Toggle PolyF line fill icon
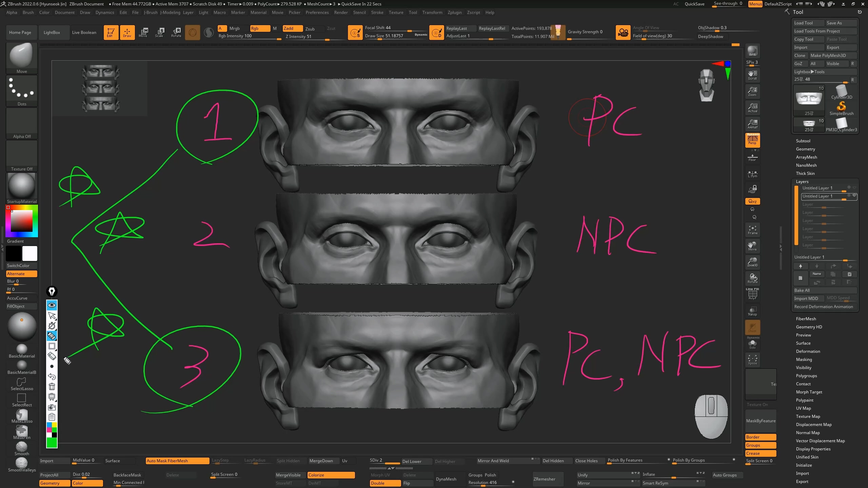Screen dimensions: 868x488 click(752, 294)
